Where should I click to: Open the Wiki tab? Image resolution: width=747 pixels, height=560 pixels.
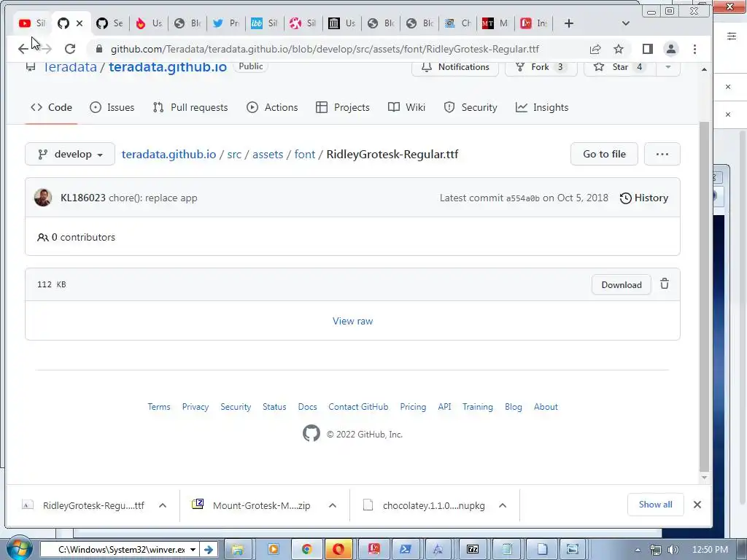click(406, 108)
